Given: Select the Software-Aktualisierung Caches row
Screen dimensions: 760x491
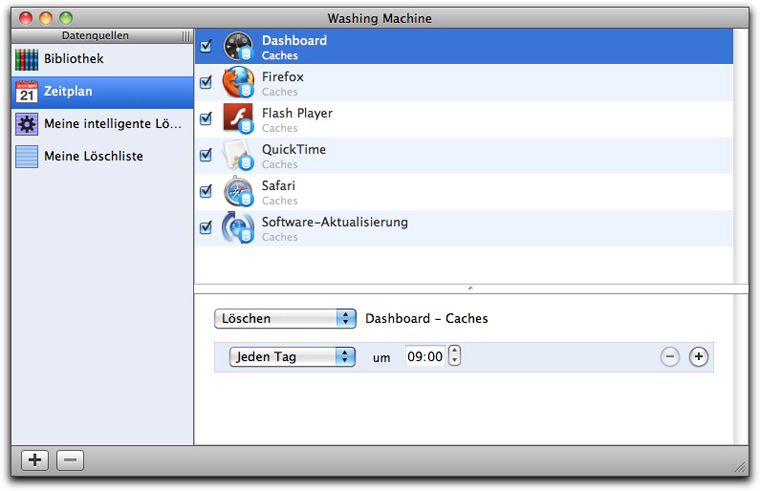Looking at the screenshot, I should [464, 228].
